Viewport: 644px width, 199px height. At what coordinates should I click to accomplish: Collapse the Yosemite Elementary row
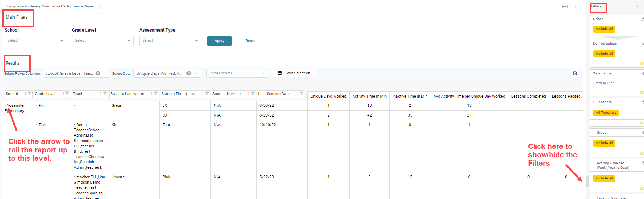pos(5,105)
